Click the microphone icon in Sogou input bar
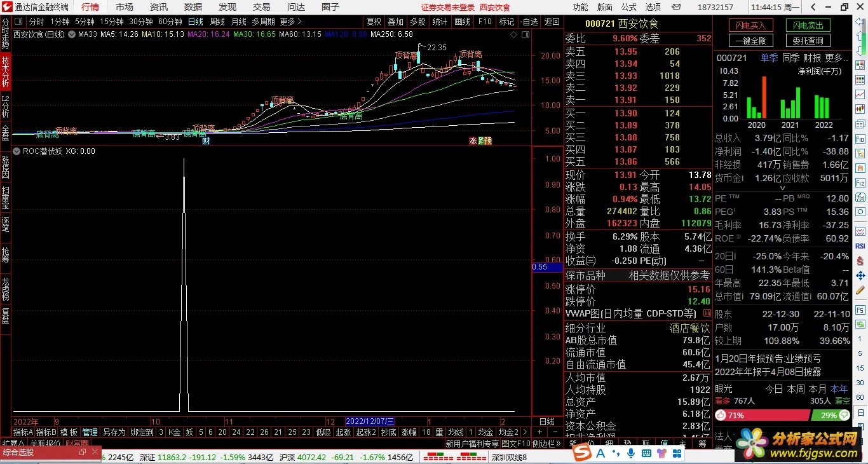 [631, 453]
